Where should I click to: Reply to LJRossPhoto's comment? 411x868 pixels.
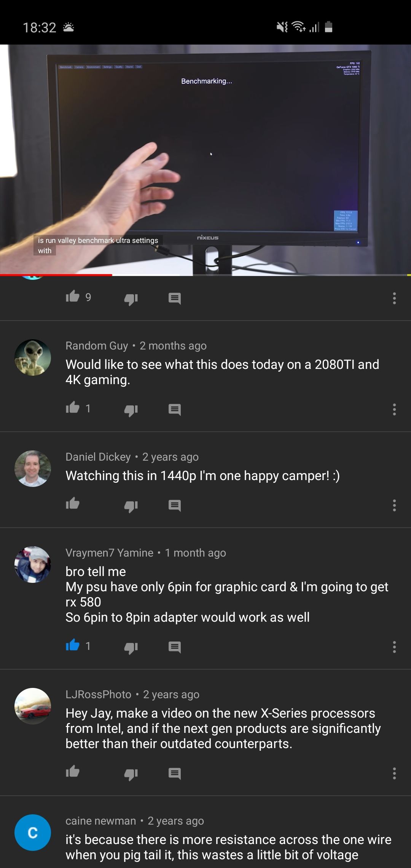(x=175, y=774)
